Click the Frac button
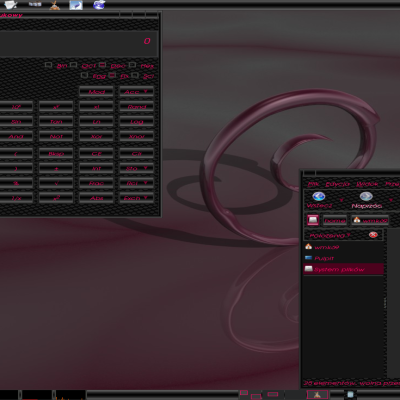The width and height of the screenshot is (400, 400). pos(96,183)
